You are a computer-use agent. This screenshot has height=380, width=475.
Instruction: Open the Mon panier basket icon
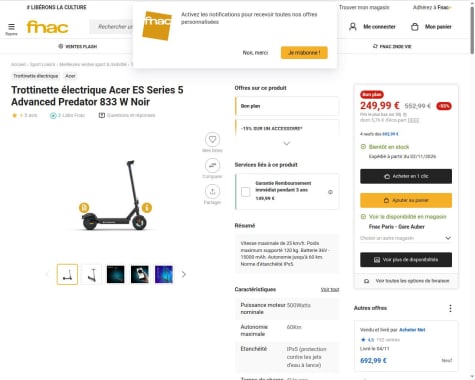coord(415,27)
